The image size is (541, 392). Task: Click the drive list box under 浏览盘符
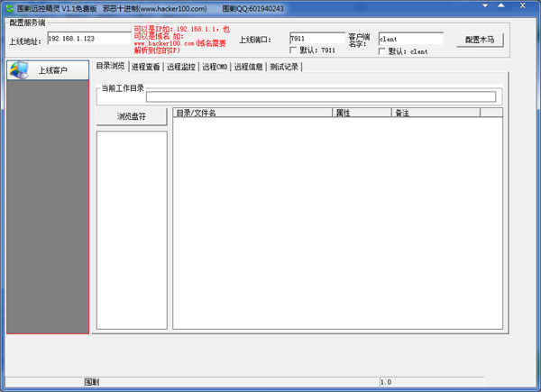131,230
